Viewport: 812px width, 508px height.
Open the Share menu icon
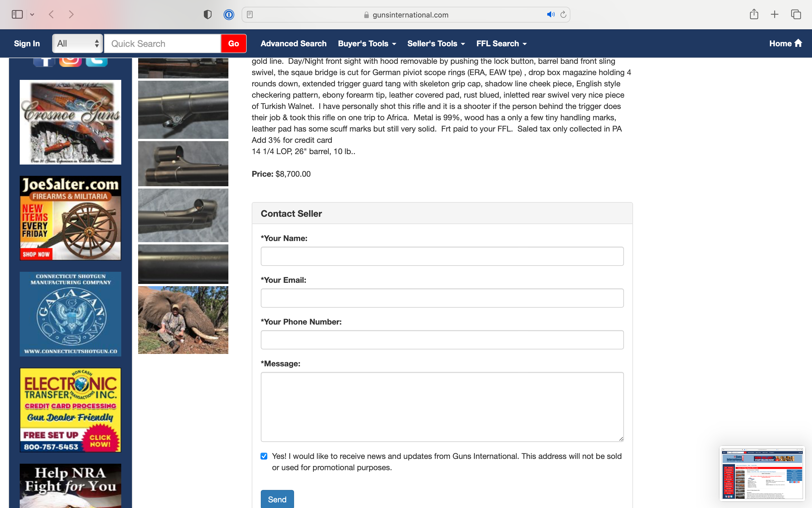[x=754, y=14]
